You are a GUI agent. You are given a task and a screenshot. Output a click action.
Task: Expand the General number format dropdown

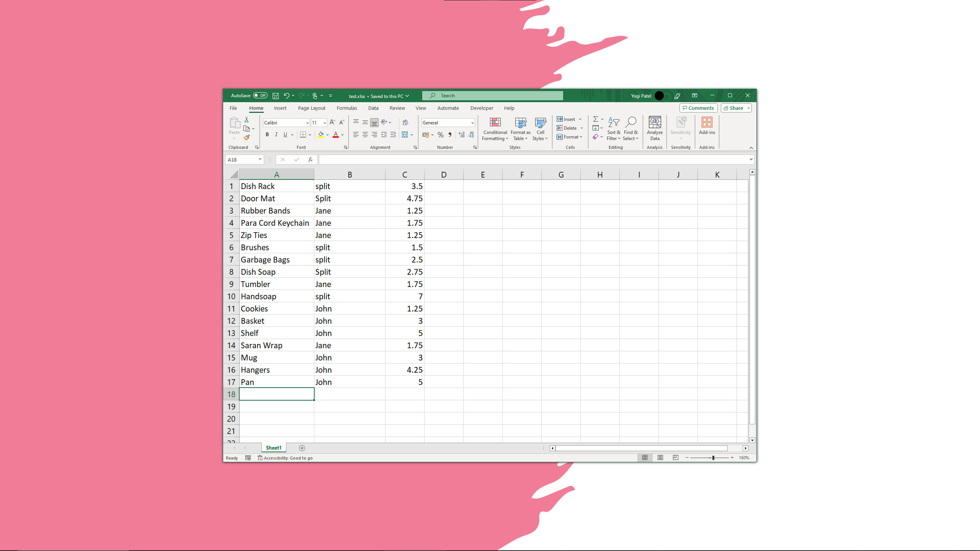[x=472, y=123]
